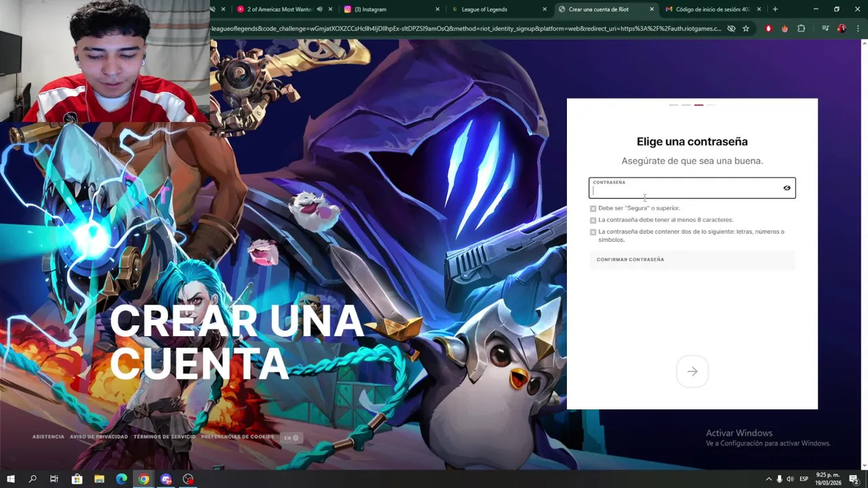868x488 pixels.
Task: Open the Windows Start menu
Action: click(11, 479)
